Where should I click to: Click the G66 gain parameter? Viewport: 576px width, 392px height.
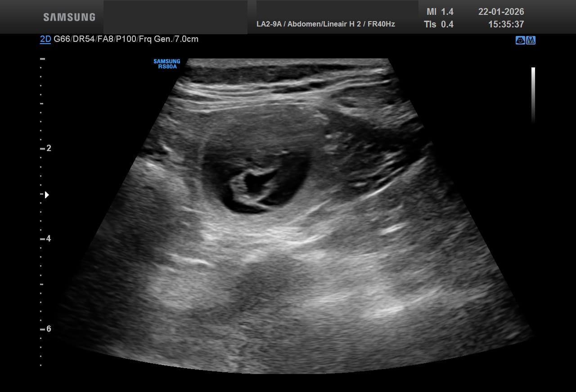click(x=61, y=39)
